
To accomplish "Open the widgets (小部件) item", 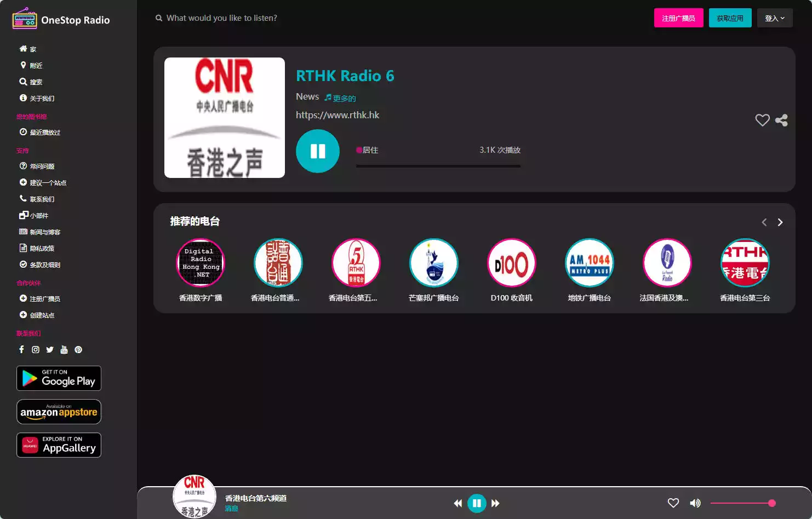I will tap(34, 215).
